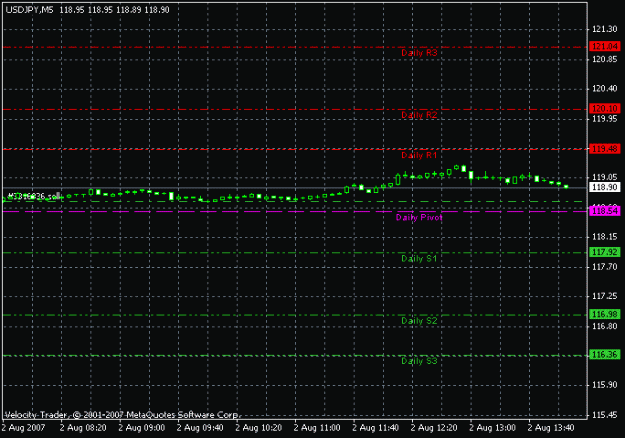Click the Daily S3 label
Image resolution: width=625 pixels, height=438 pixels.
[419, 361]
